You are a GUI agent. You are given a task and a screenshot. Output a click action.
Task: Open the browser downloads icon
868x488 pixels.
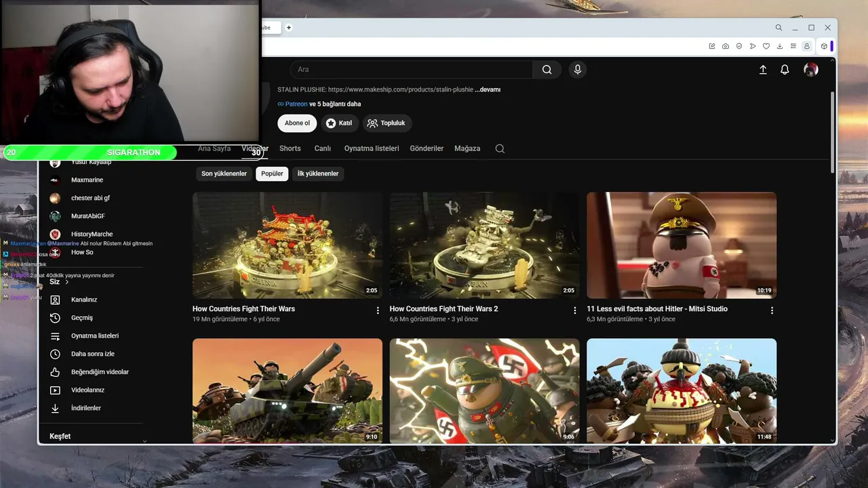tap(780, 46)
